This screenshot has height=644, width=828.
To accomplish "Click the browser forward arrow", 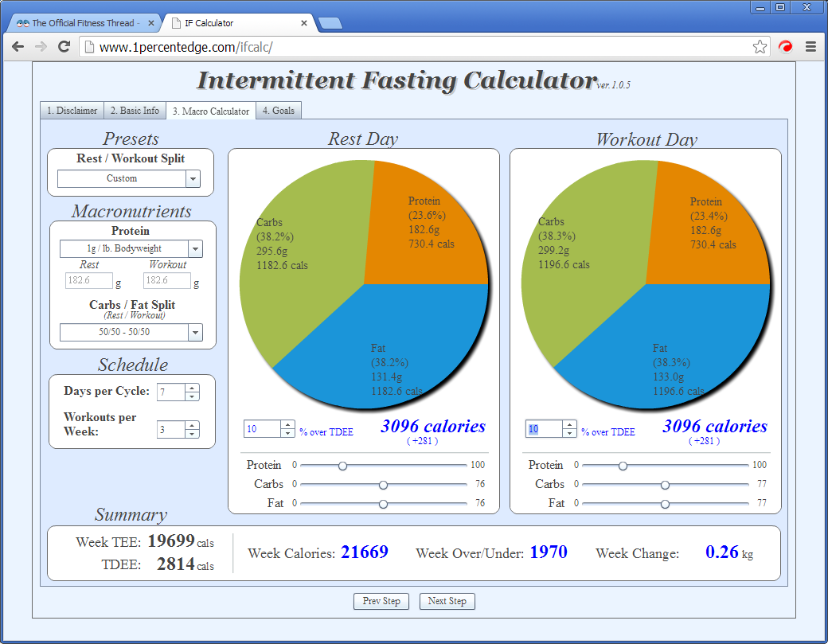I will pyautogui.click(x=41, y=47).
